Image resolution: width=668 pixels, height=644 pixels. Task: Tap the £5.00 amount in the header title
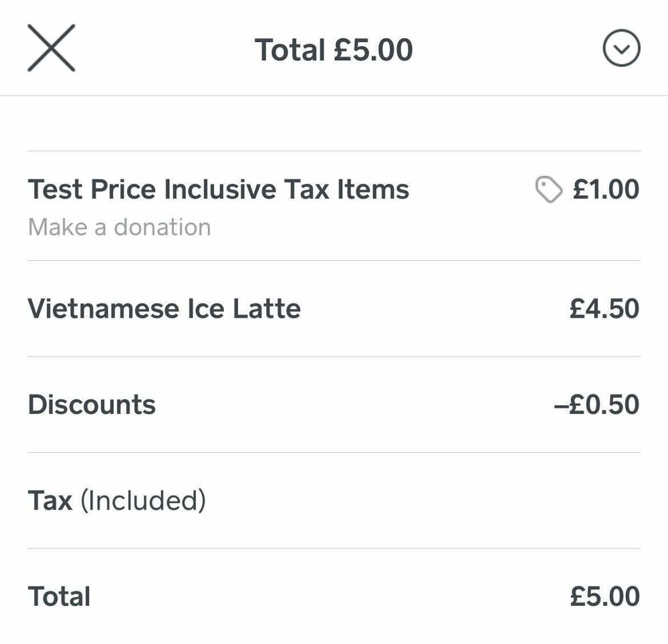pyautogui.click(x=373, y=50)
